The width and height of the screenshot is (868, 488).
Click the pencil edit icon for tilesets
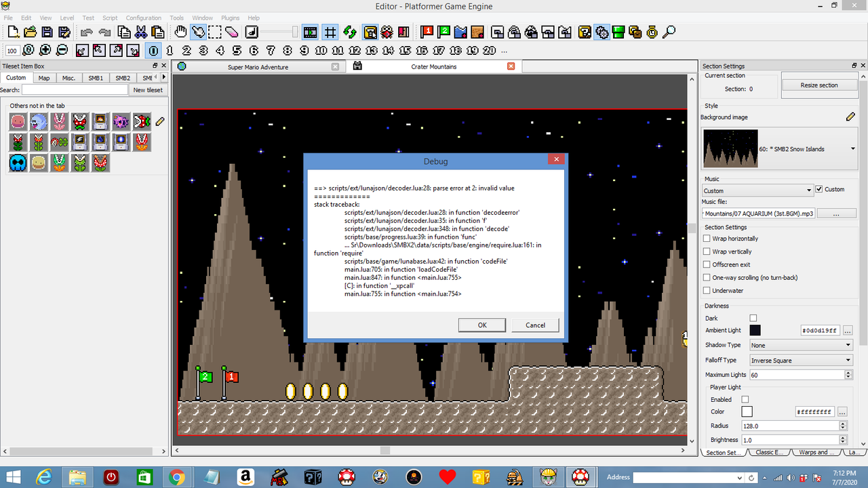coord(161,120)
